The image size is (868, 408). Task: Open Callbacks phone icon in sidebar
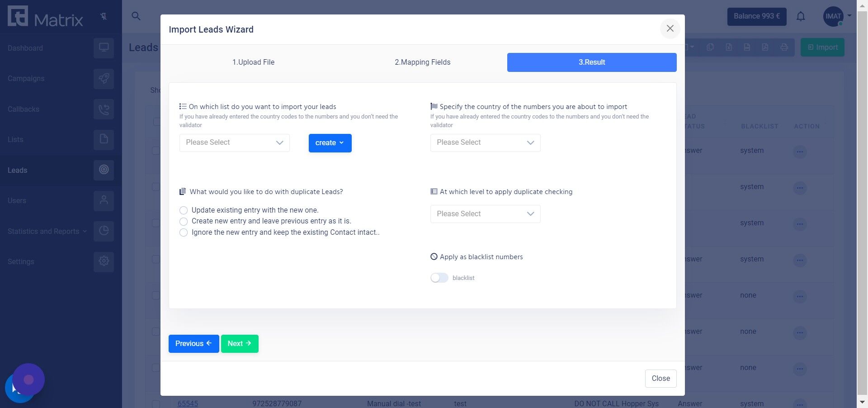104,109
